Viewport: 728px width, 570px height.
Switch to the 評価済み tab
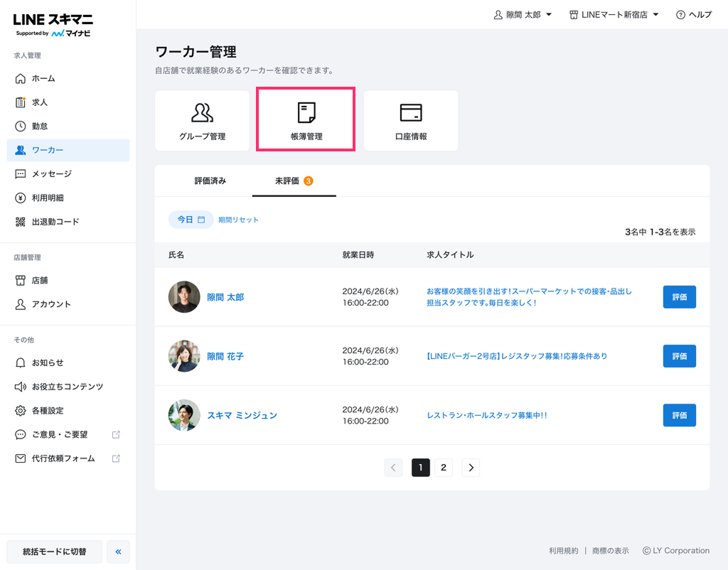[210, 181]
